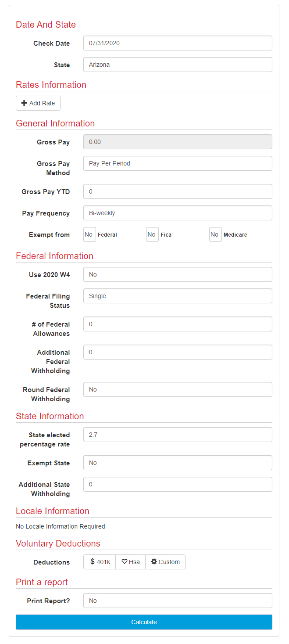289x644 pixels.
Task: Click the dollar sign 401k icon
Action: [x=93, y=561]
